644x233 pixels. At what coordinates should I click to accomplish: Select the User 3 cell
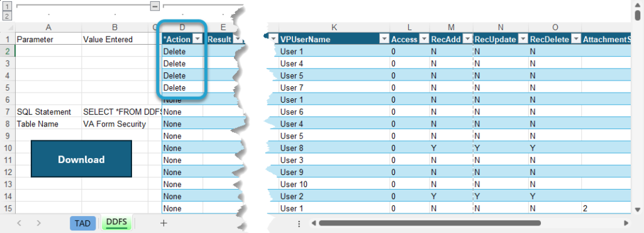coord(334,160)
